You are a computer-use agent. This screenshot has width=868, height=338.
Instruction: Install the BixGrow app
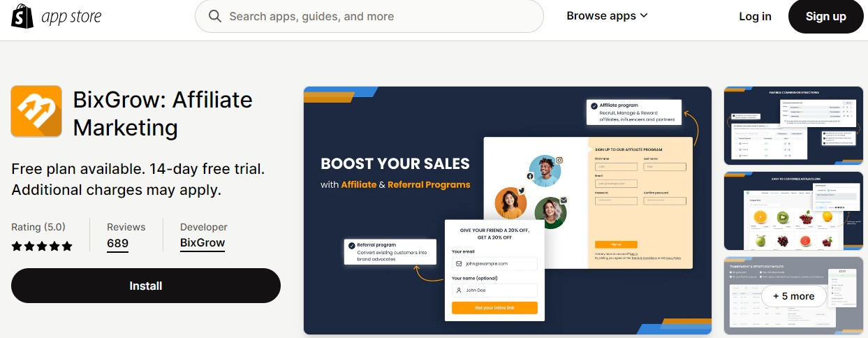point(146,286)
